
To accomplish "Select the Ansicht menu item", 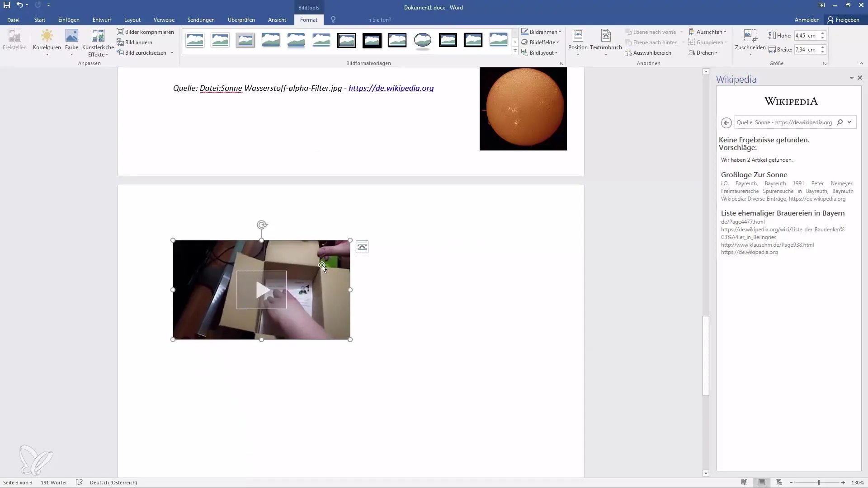I will pyautogui.click(x=277, y=20).
